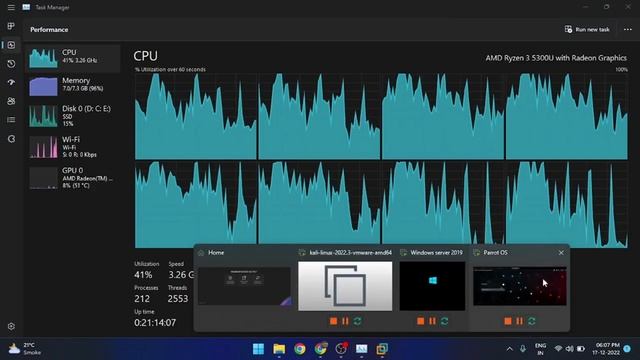
Task: Click the battery tray icon
Action: click(x=581, y=349)
